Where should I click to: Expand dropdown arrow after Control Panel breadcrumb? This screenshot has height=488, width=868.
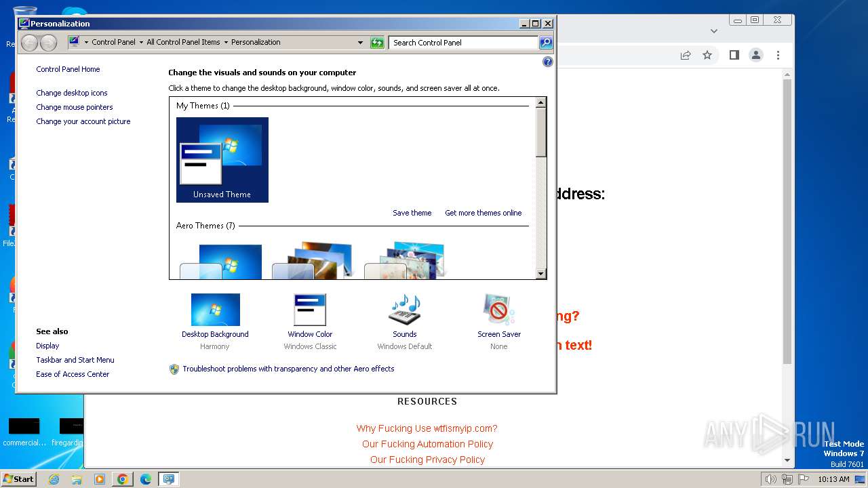(x=140, y=42)
